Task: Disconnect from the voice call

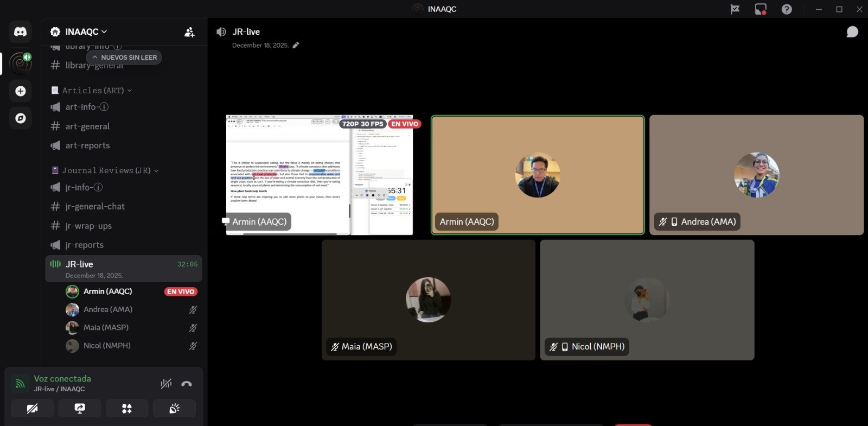Action: click(x=187, y=384)
